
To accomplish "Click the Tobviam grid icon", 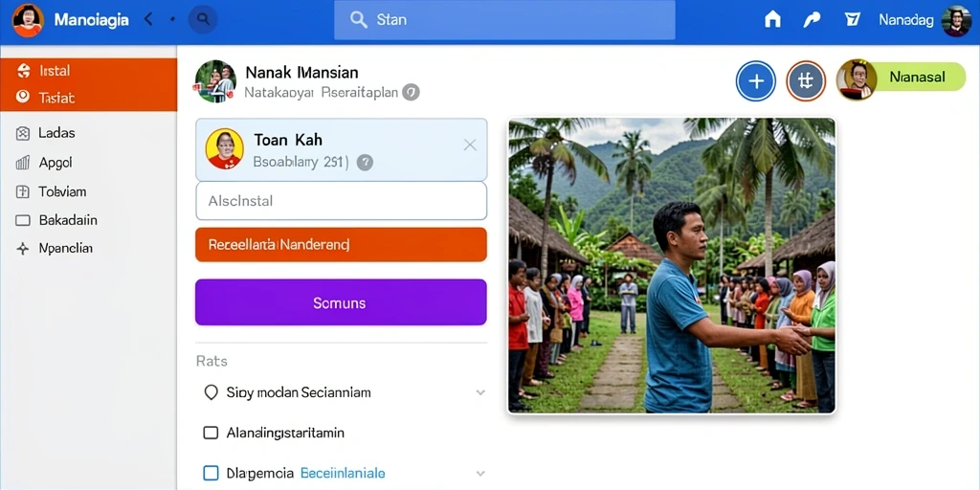I will pyautogui.click(x=23, y=191).
